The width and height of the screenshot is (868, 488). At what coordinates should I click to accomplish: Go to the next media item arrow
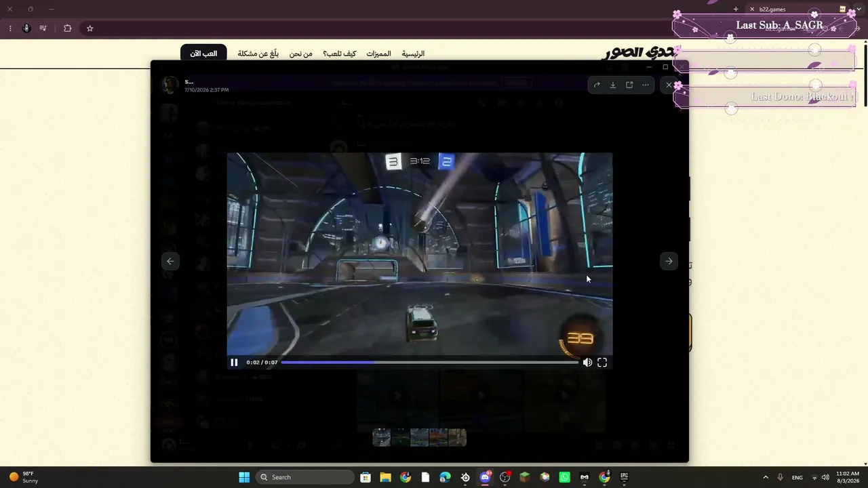pos(669,261)
